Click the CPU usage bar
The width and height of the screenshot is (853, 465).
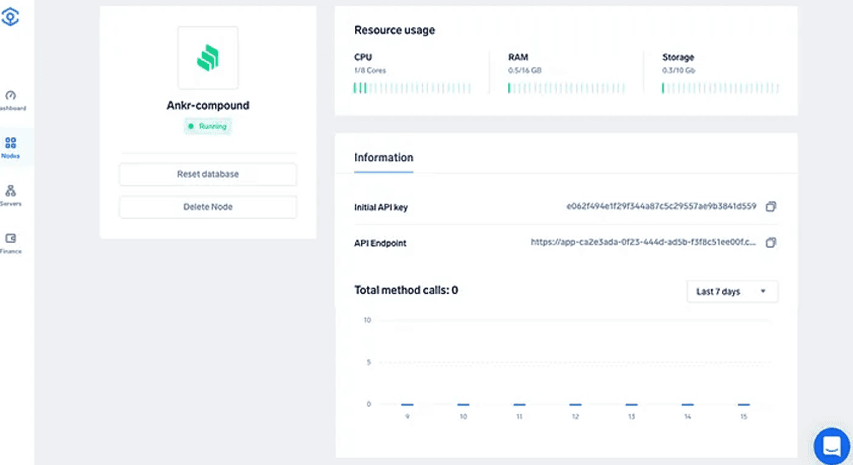click(412, 88)
